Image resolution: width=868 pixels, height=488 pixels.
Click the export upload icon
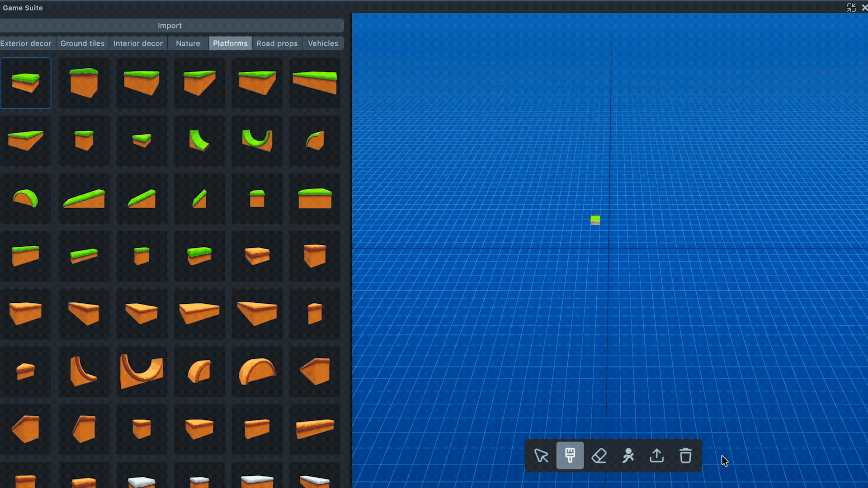tap(656, 455)
